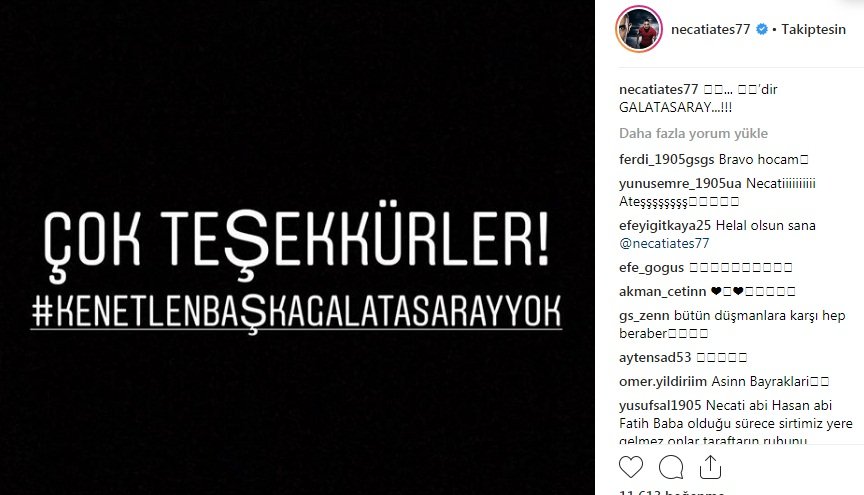The height and width of the screenshot is (495, 864).
Task: Share the post using share icon
Action: click(x=710, y=467)
